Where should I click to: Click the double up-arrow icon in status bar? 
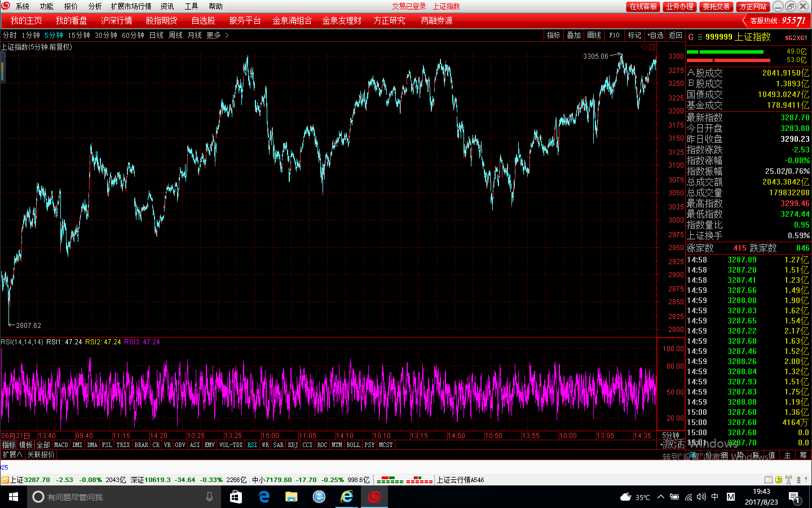[798, 480]
